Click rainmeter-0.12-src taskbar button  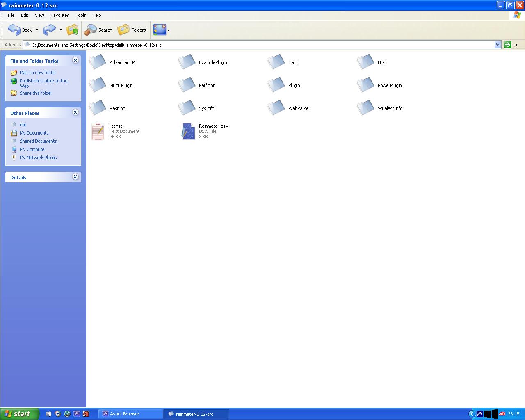click(197, 414)
